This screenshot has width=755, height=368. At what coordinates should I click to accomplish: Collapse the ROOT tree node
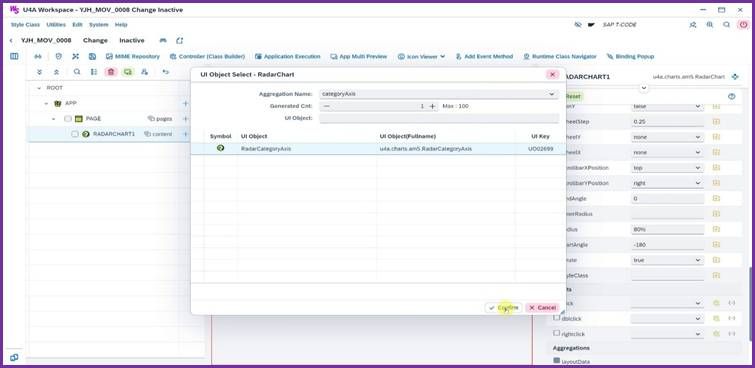tap(39, 88)
